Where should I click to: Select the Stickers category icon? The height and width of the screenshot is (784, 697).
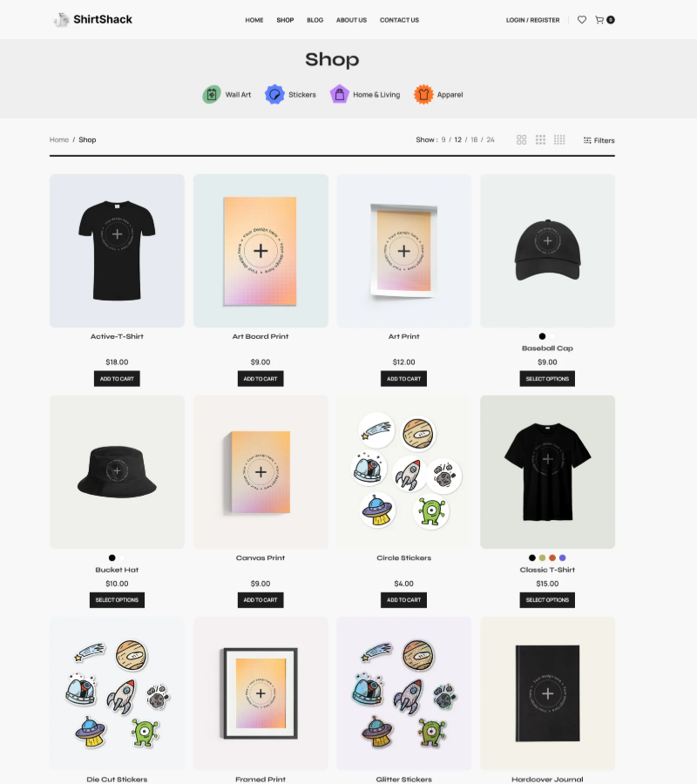click(x=274, y=94)
